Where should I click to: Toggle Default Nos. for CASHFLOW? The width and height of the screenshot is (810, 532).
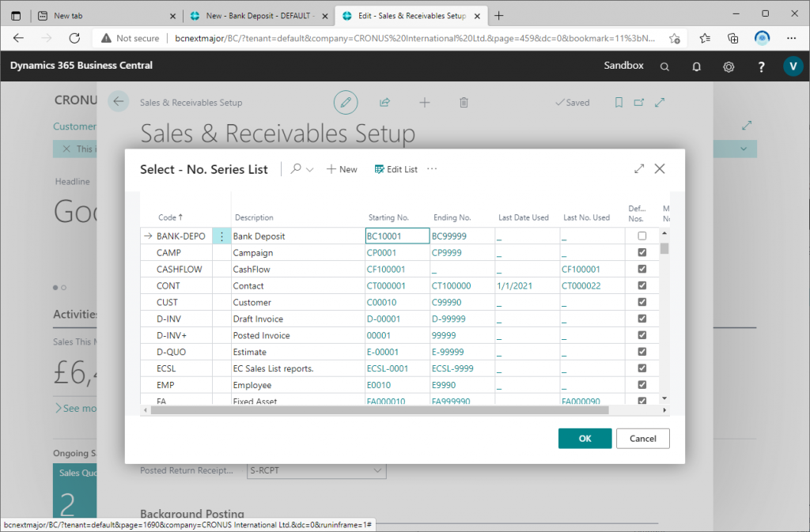tap(642, 269)
